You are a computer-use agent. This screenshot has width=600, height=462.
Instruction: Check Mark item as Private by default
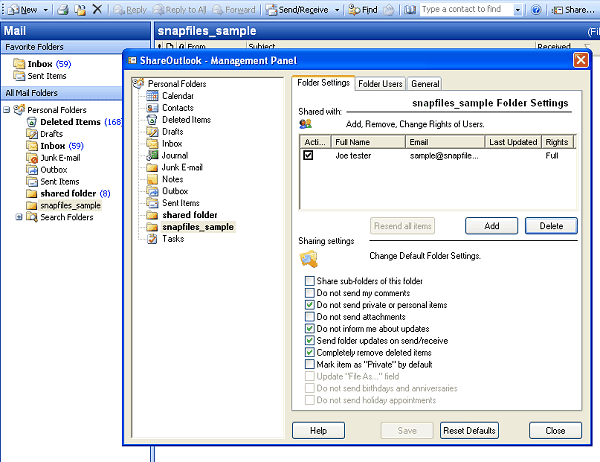(310, 364)
